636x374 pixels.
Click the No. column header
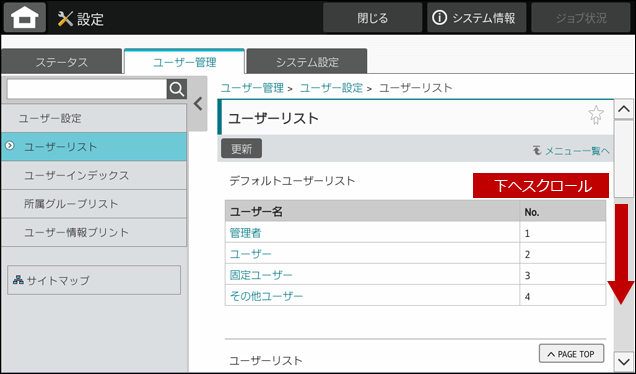pos(563,211)
